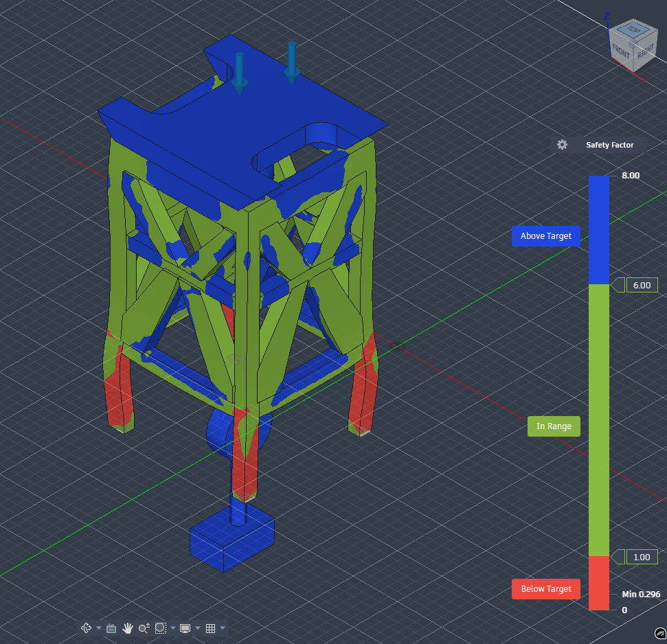Click the Safety Factor result label

coord(609,145)
